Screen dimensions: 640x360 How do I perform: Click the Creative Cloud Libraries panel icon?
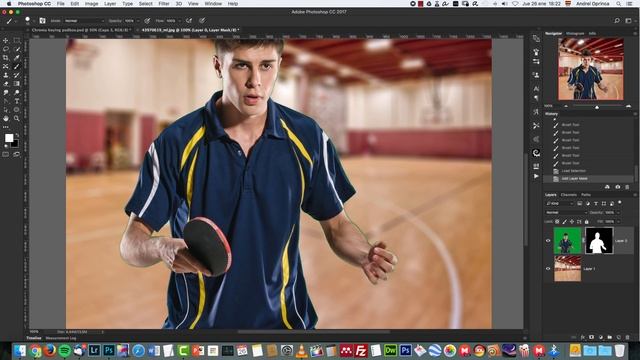point(536,153)
